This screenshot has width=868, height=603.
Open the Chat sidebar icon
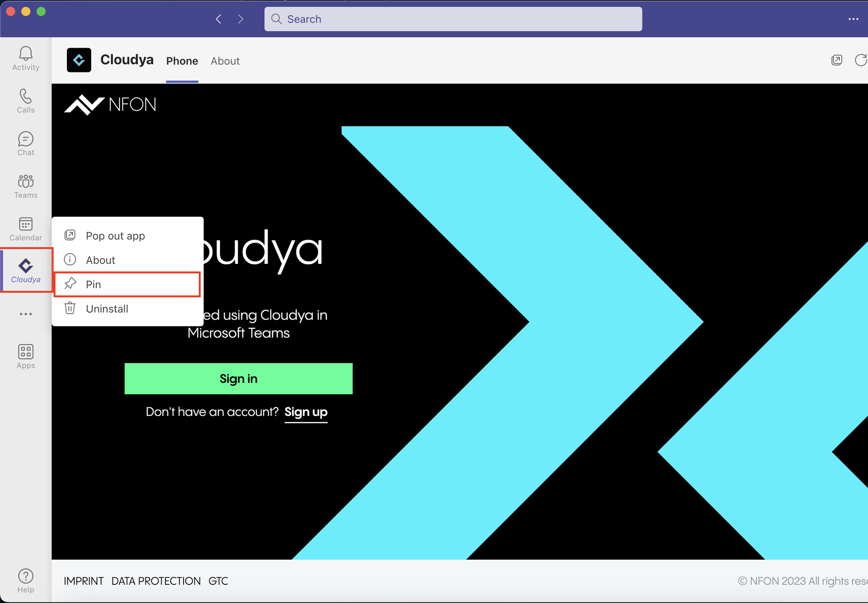click(26, 143)
